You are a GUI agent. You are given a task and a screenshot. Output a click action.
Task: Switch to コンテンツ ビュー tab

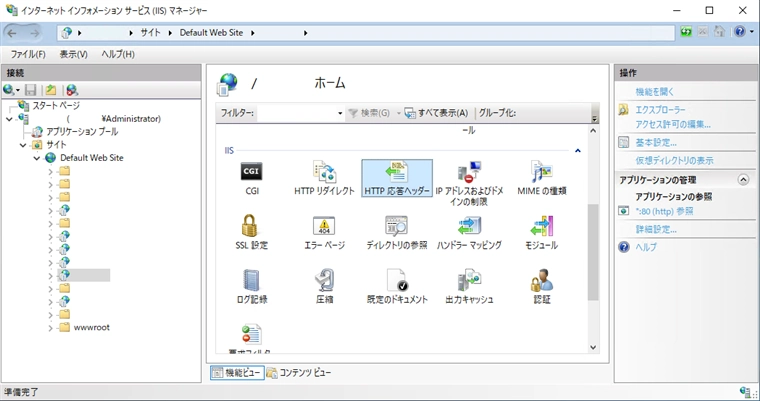tap(299, 372)
